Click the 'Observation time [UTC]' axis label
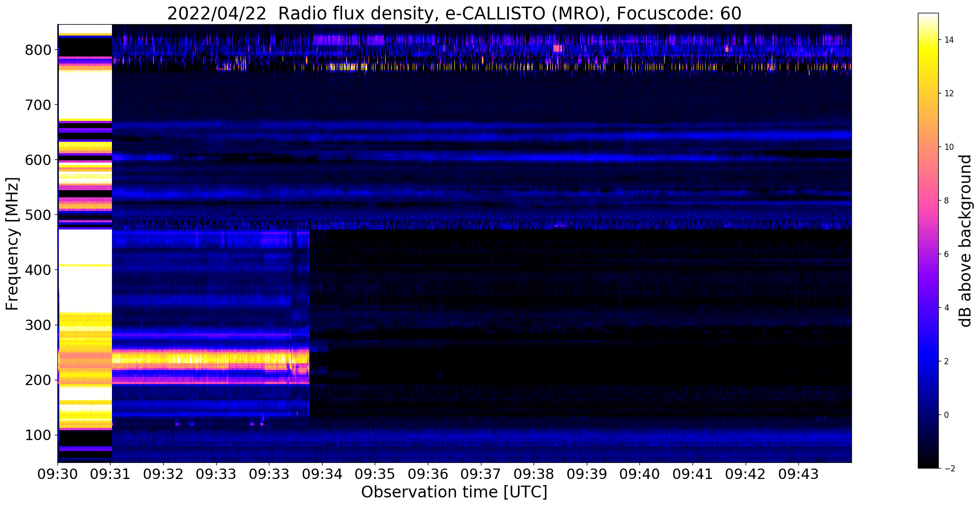980x506 pixels. click(454, 492)
